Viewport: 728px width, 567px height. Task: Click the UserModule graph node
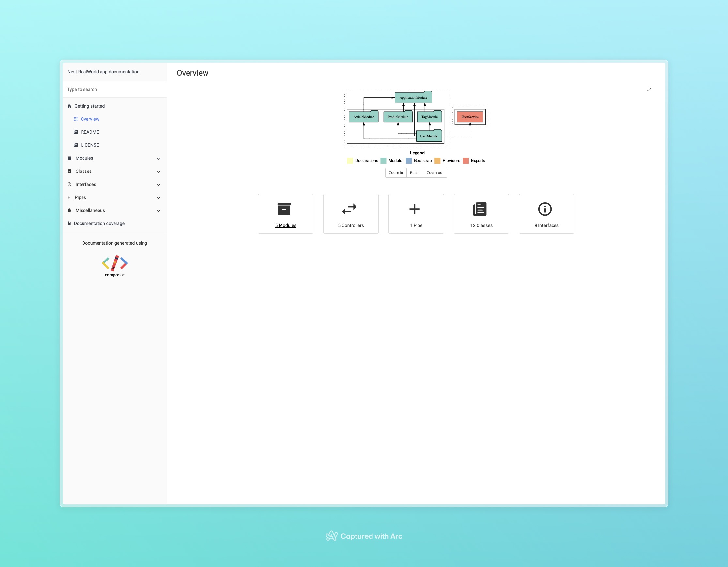tap(429, 136)
